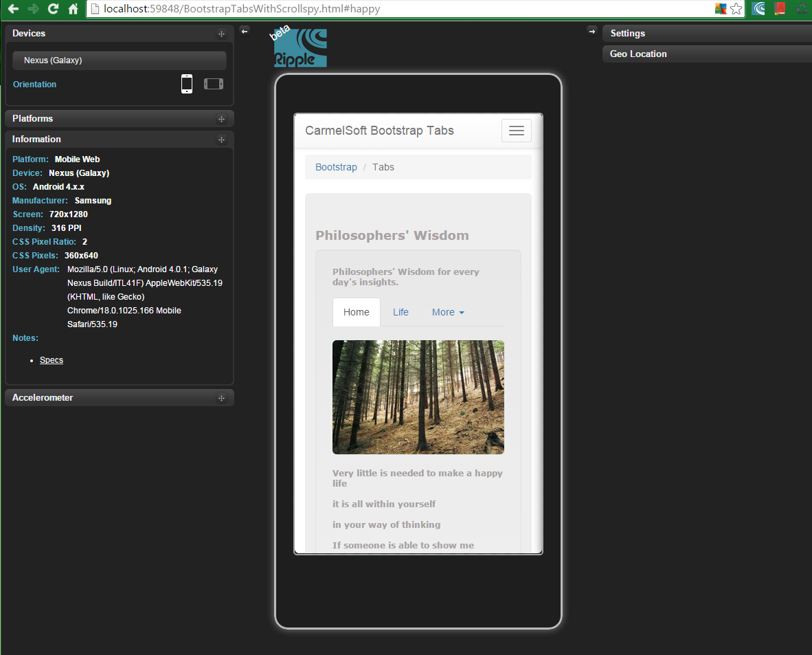
Task: Open the Specs link under Notes
Action: point(51,359)
